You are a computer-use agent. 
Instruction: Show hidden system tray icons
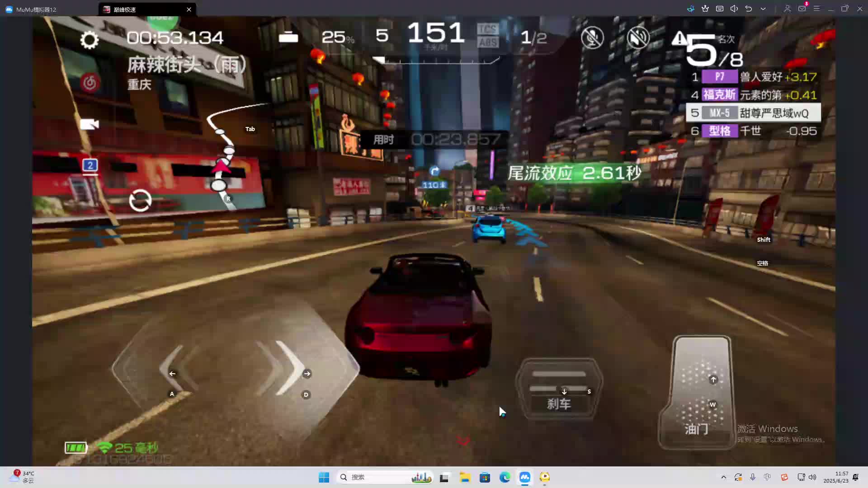(x=723, y=477)
